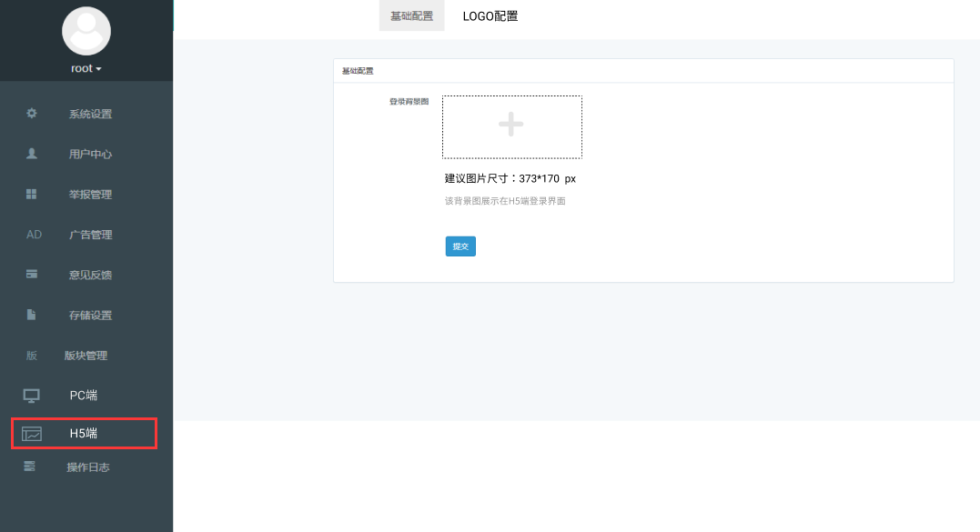Click the grid icon beside 举报管理

(31, 195)
